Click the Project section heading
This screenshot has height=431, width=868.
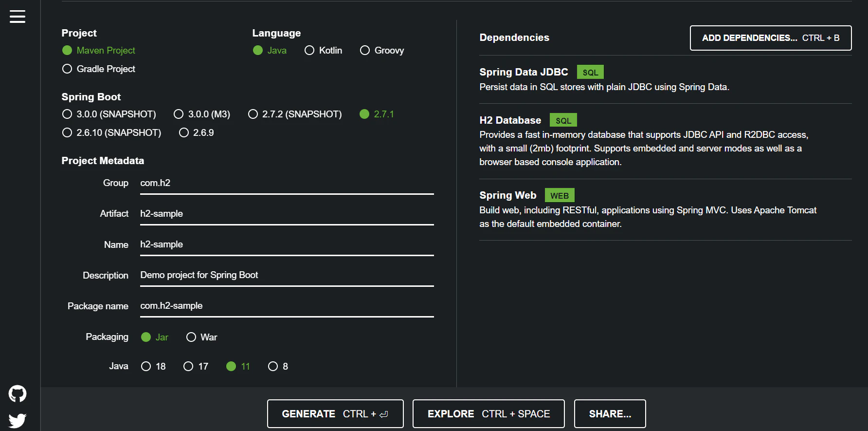(79, 33)
